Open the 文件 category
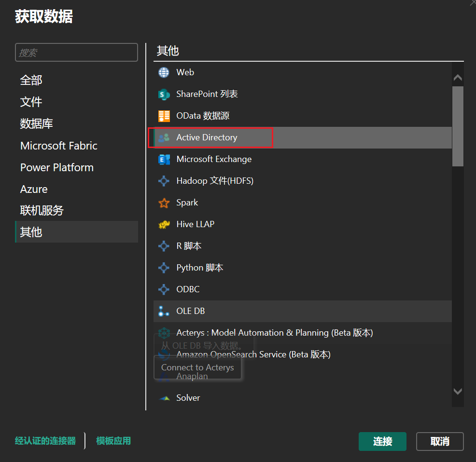This screenshot has height=462, width=476. point(76,102)
